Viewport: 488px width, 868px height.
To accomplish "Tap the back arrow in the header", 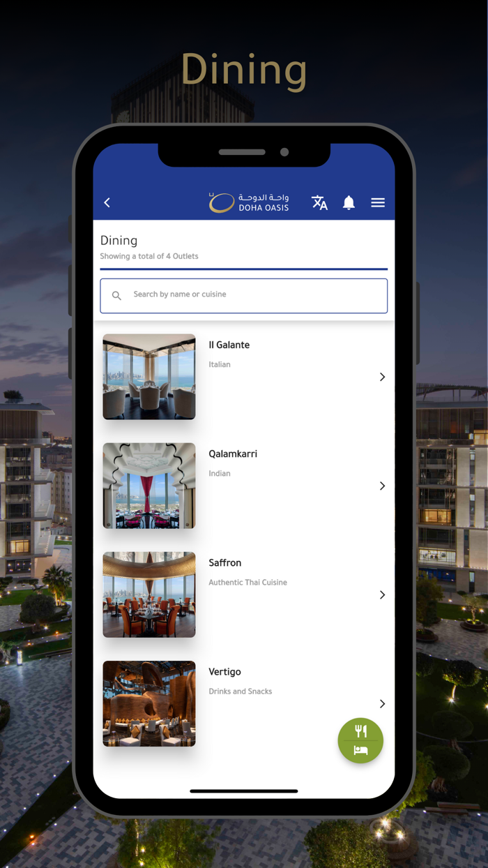I will (x=107, y=202).
